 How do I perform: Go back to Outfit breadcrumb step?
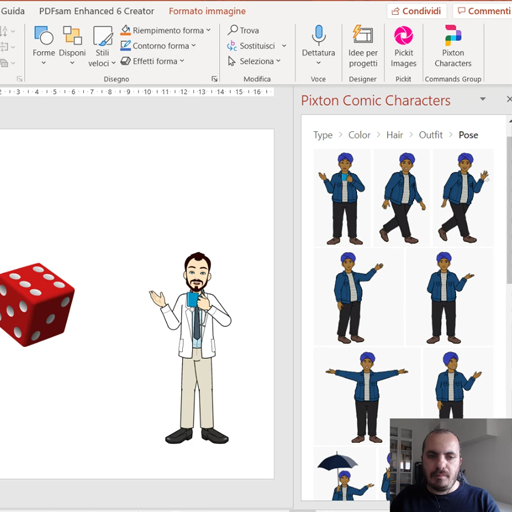431,135
